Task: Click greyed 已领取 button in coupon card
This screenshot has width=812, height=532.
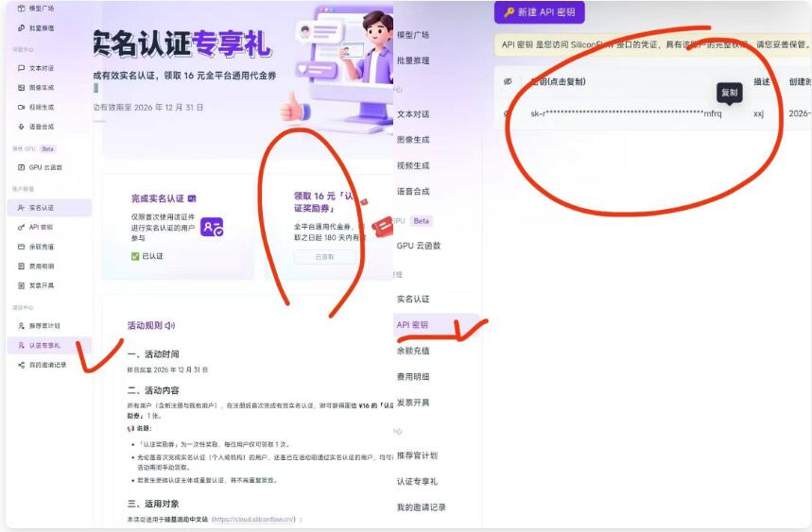Action: point(324,257)
